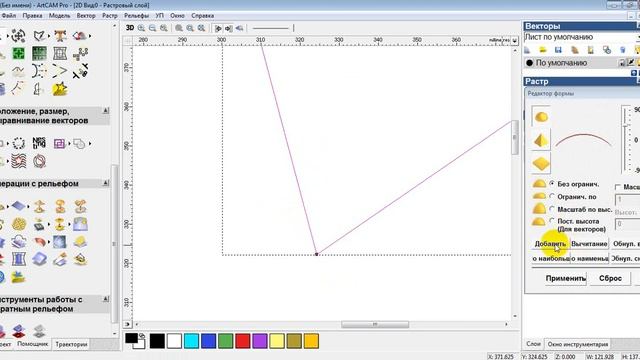Select the Масштаб по выс. radio option
This screenshot has height=360, width=640.
[552, 209]
